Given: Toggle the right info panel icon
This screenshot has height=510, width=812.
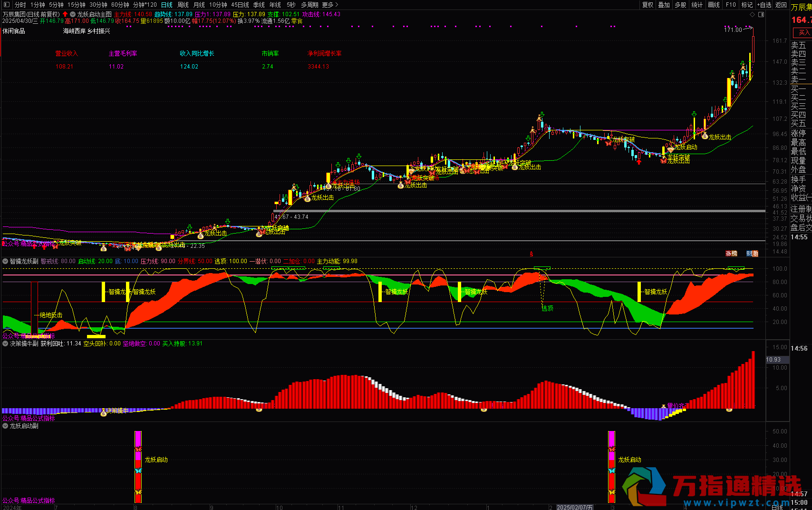Looking at the screenshot, I should 761,15.
